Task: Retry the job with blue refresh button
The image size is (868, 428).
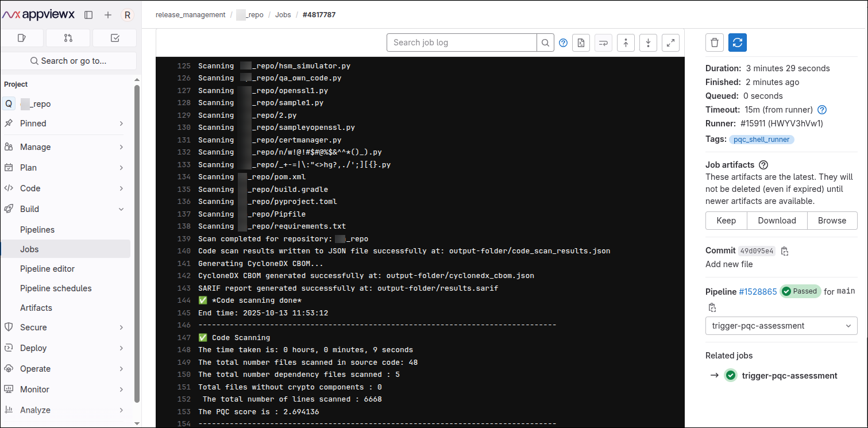Action: tap(738, 43)
